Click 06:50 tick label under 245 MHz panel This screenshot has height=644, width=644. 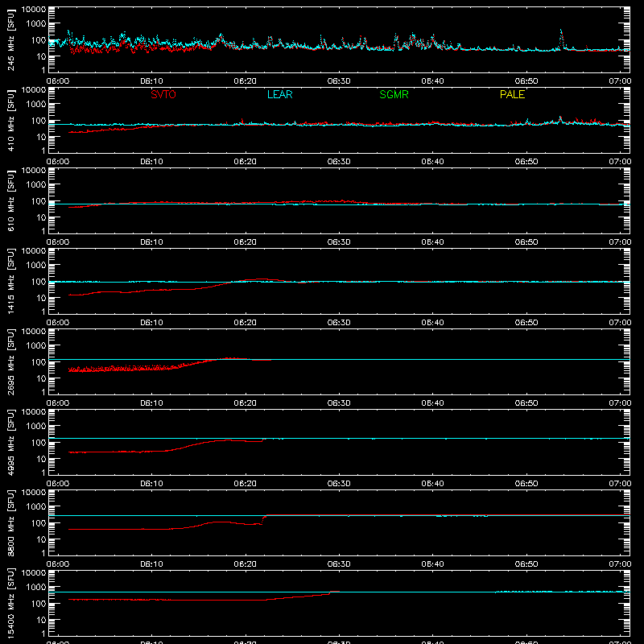526,81
